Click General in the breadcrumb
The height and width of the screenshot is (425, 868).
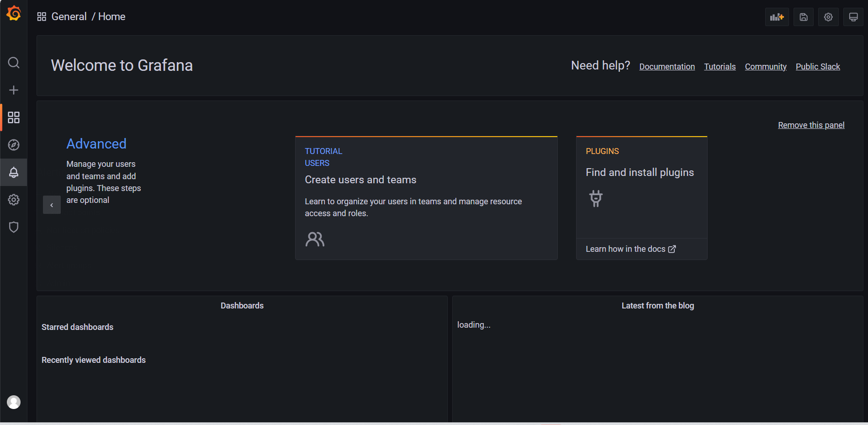click(69, 17)
